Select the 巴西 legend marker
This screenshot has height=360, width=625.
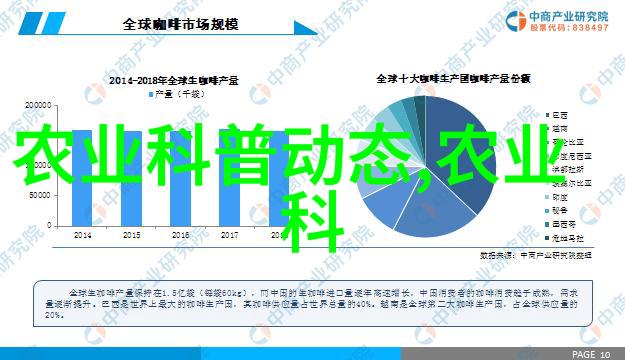[548, 115]
